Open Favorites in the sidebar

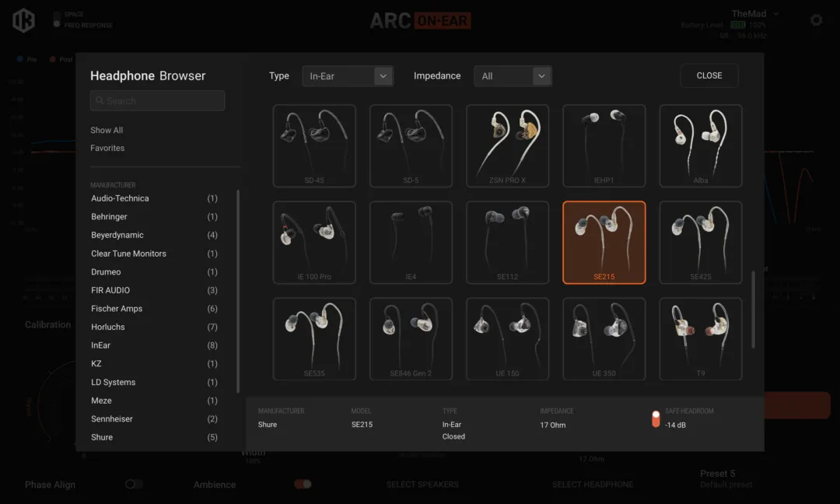point(107,148)
